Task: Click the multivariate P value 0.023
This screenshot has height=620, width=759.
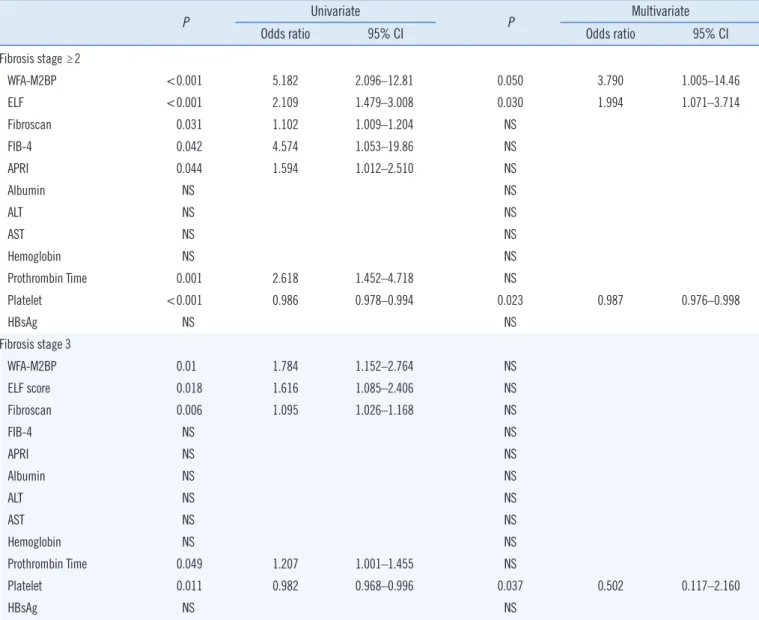Action: click(510, 300)
